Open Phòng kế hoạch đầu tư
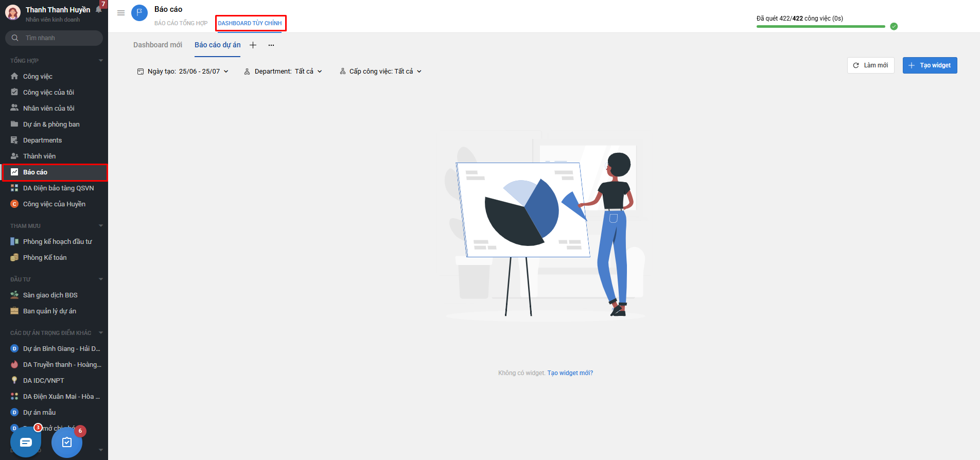Image resolution: width=980 pixels, height=460 pixels. click(54, 241)
